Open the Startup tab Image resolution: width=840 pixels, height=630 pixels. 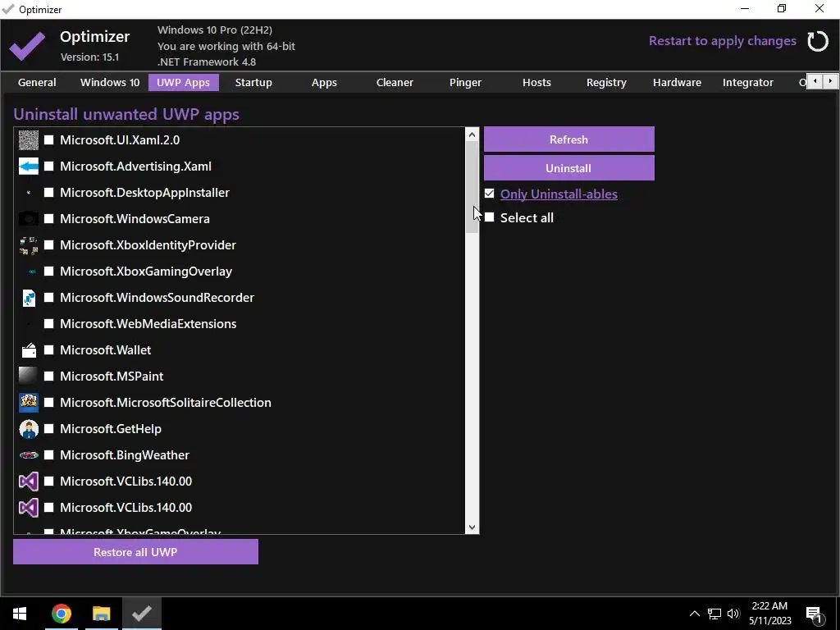coord(253,83)
